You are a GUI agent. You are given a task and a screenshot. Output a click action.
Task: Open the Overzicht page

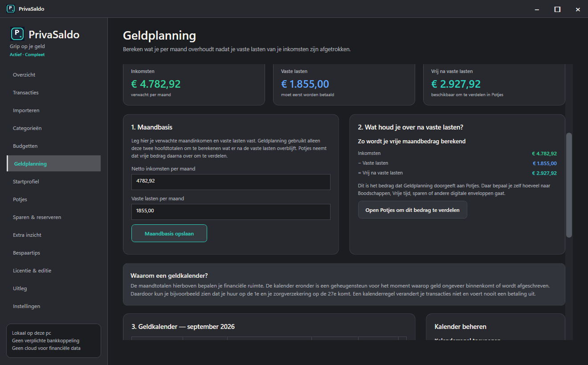[53, 75]
